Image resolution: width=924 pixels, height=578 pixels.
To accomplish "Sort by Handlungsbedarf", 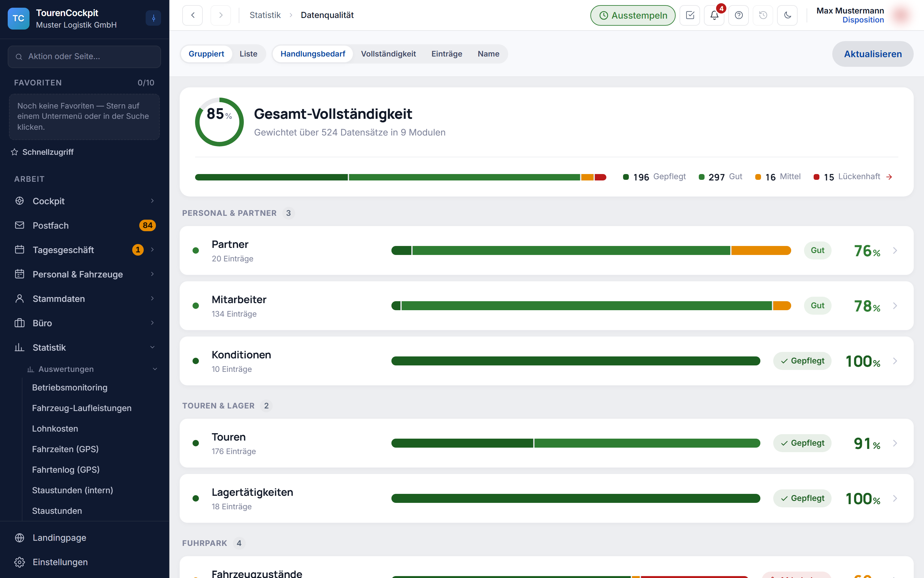I will 313,54.
